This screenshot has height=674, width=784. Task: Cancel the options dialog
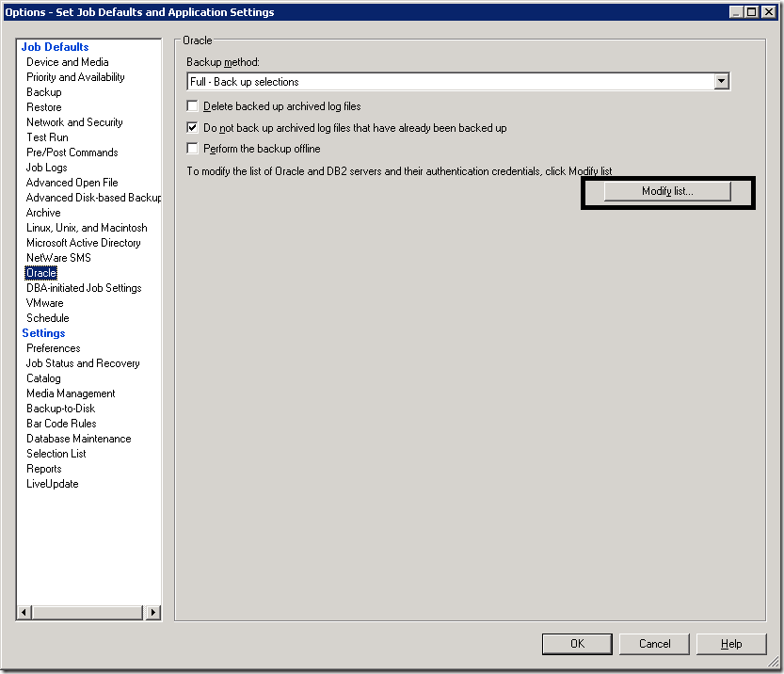[x=654, y=644]
